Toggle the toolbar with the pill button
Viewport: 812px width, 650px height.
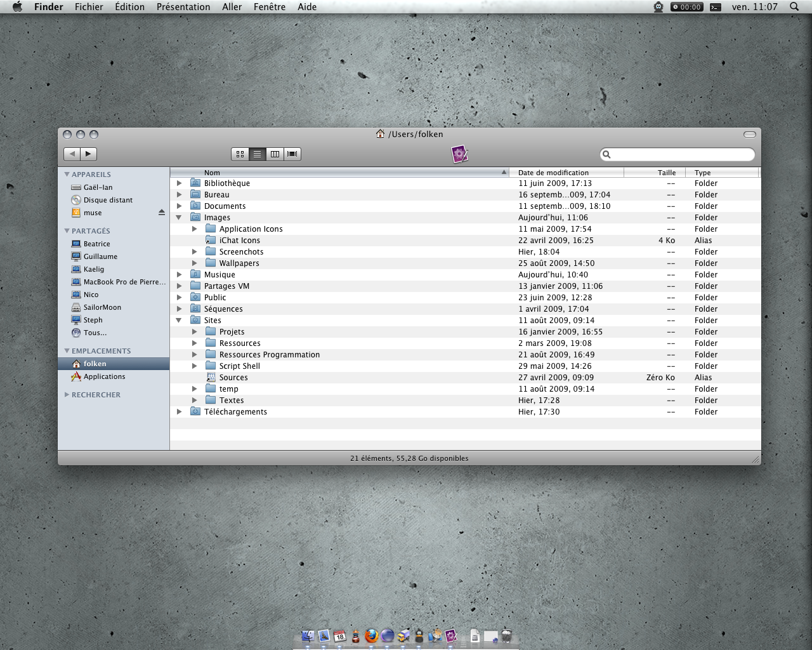749,135
